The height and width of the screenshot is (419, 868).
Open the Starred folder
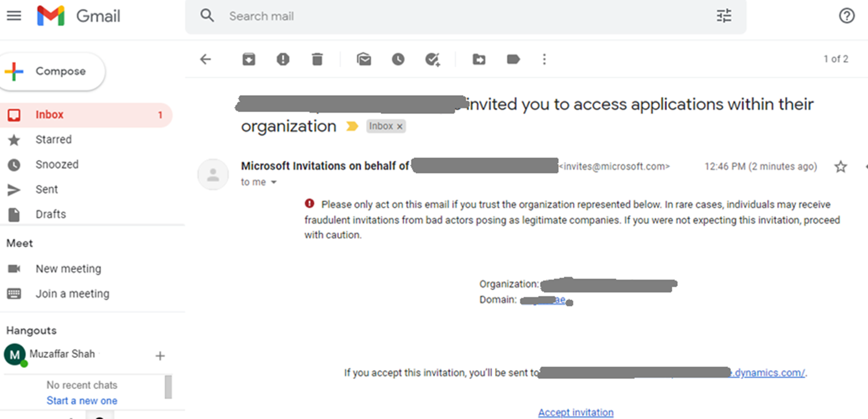pos(53,140)
